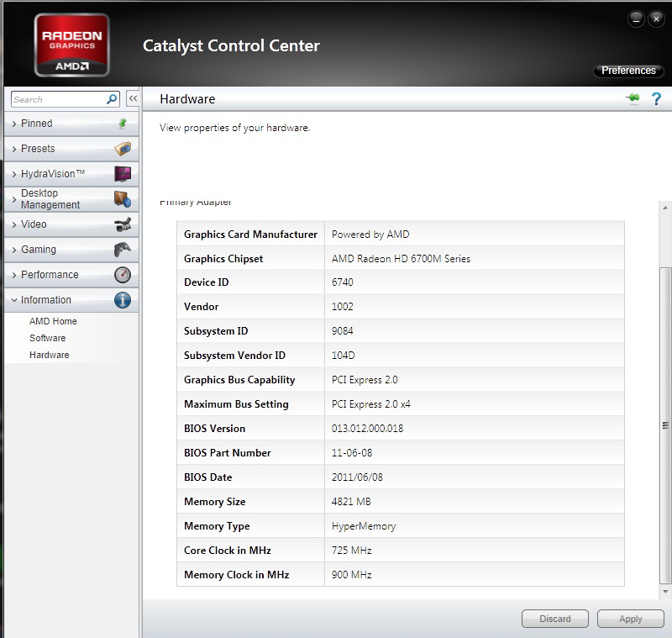
Task: Collapse the sidebar with double-arrow button
Action: (133, 98)
